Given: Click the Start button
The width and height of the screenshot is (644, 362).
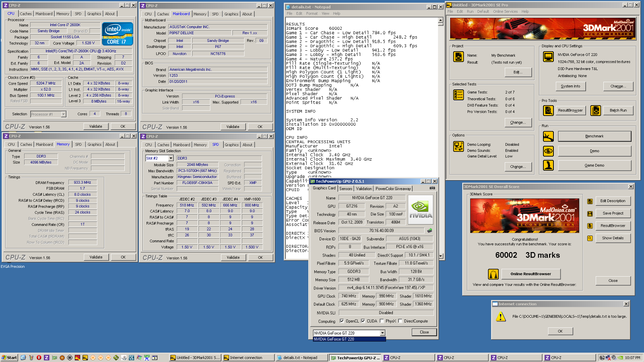Looking at the screenshot, I should [9, 358].
